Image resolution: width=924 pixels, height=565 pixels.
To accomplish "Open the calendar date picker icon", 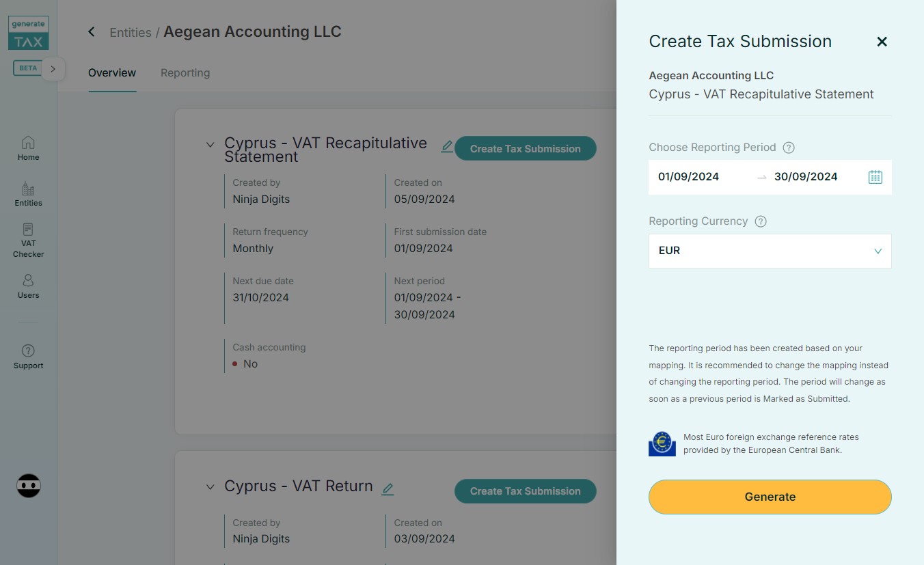I will point(875,177).
